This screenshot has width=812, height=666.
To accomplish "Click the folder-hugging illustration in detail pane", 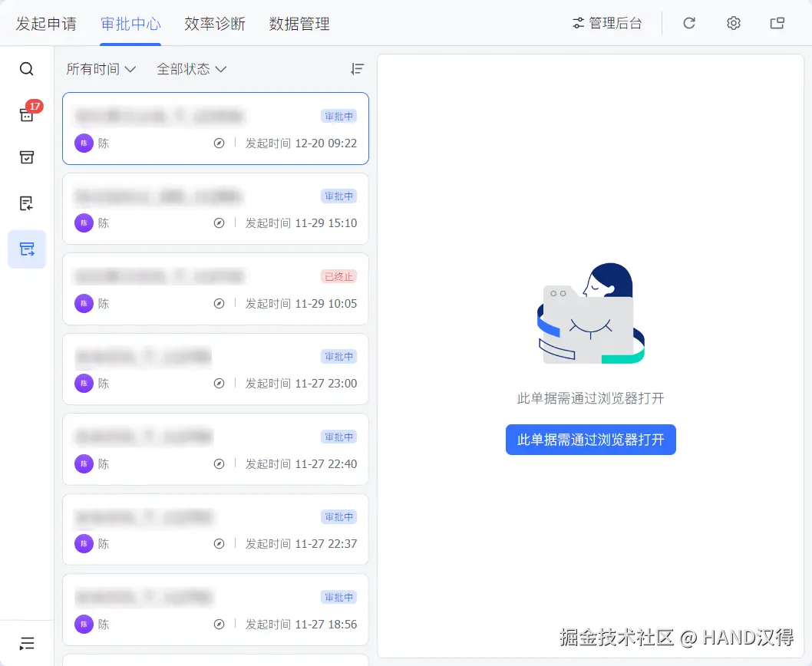I will [590, 313].
